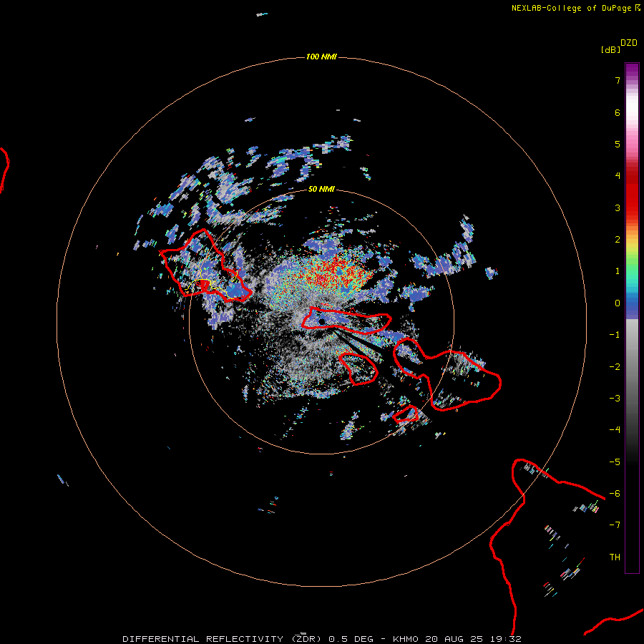Click the KHMO station identifier in footer
644x644 pixels.
pyautogui.click(x=406, y=639)
